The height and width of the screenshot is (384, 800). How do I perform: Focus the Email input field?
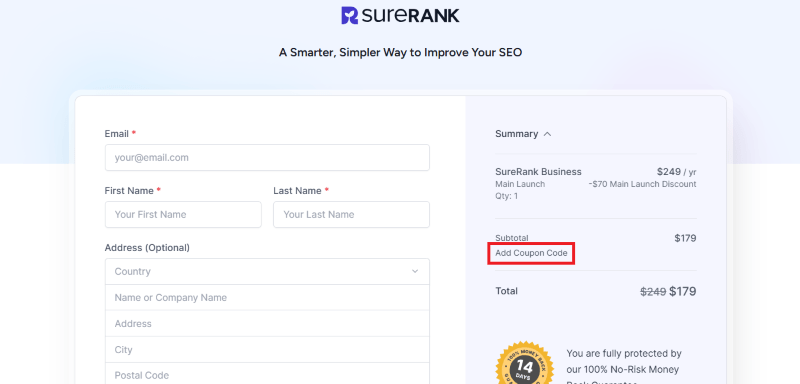tap(267, 158)
